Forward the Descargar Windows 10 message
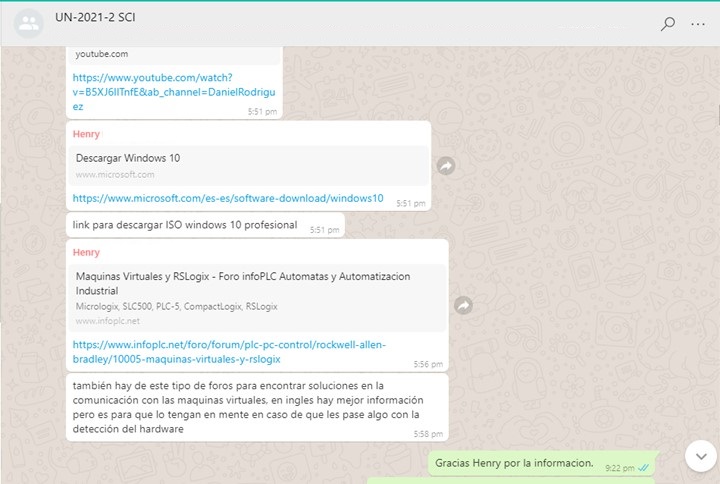This screenshot has width=720, height=484. pos(446,166)
